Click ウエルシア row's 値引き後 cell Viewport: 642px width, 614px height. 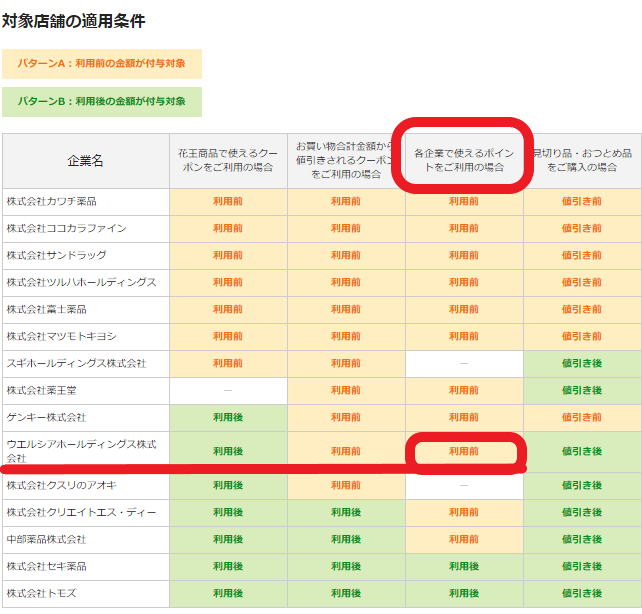[x=582, y=451]
